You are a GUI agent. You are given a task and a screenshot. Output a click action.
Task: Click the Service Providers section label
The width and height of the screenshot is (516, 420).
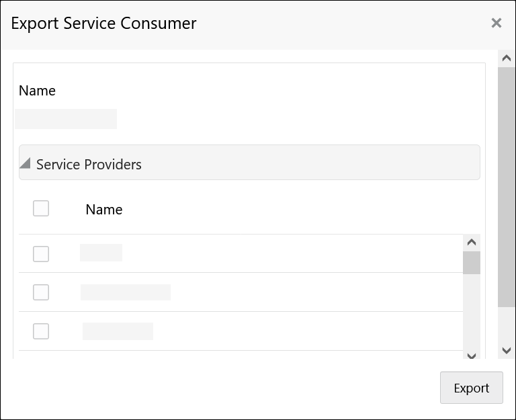pyautogui.click(x=89, y=165)
